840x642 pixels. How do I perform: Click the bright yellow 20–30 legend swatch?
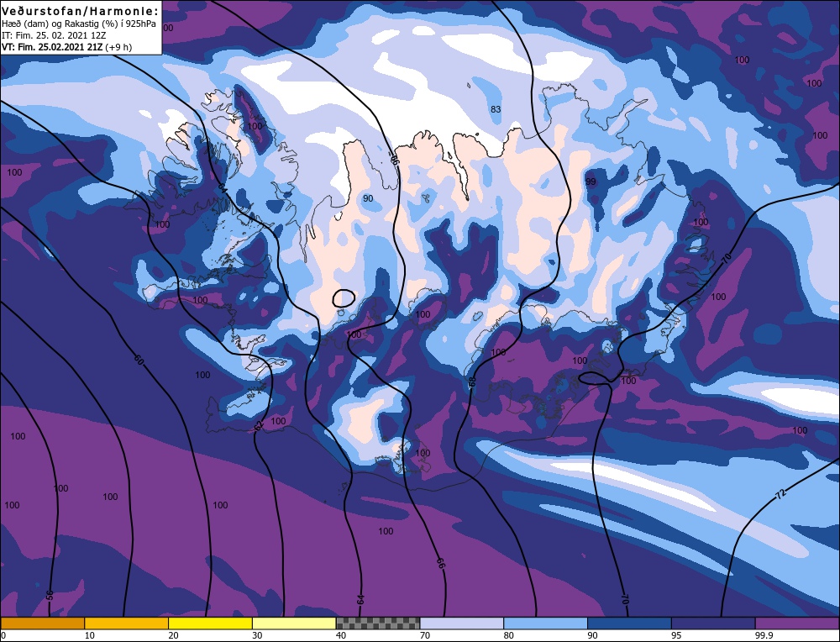coord(210,623)
